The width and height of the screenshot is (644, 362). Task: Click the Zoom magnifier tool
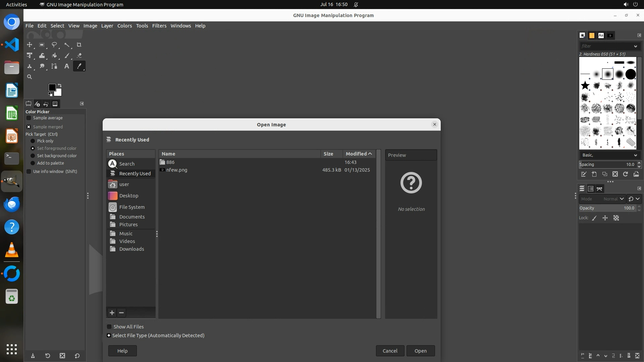30,77
